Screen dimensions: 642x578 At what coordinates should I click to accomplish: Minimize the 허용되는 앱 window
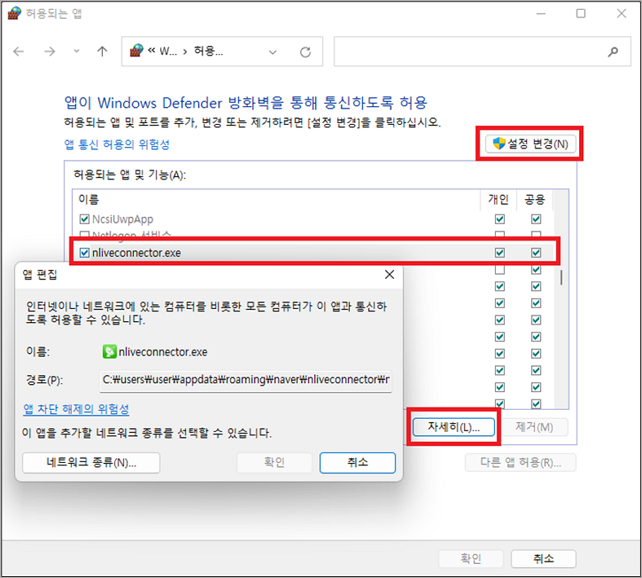[x=541, y=14]
